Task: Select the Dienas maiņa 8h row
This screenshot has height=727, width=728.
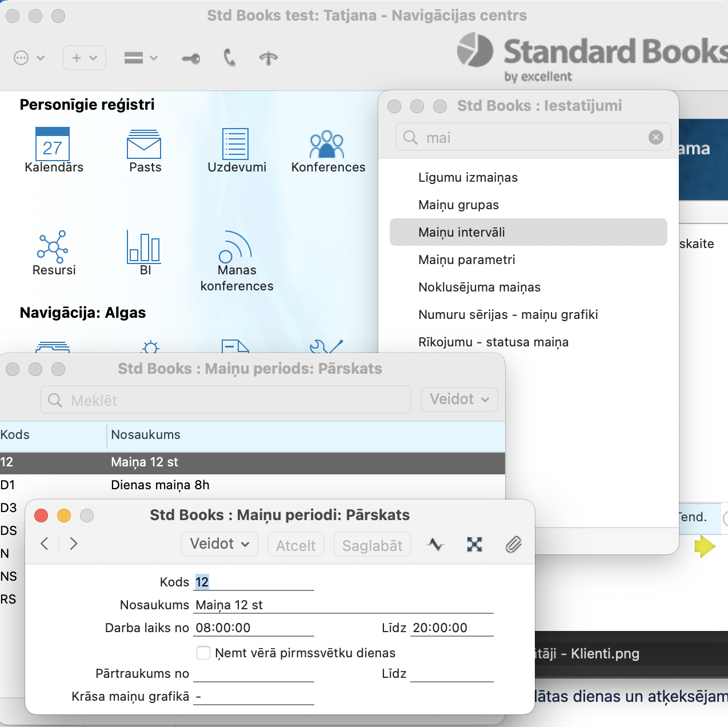Action: pyautogui.click(x=160, y=485)
